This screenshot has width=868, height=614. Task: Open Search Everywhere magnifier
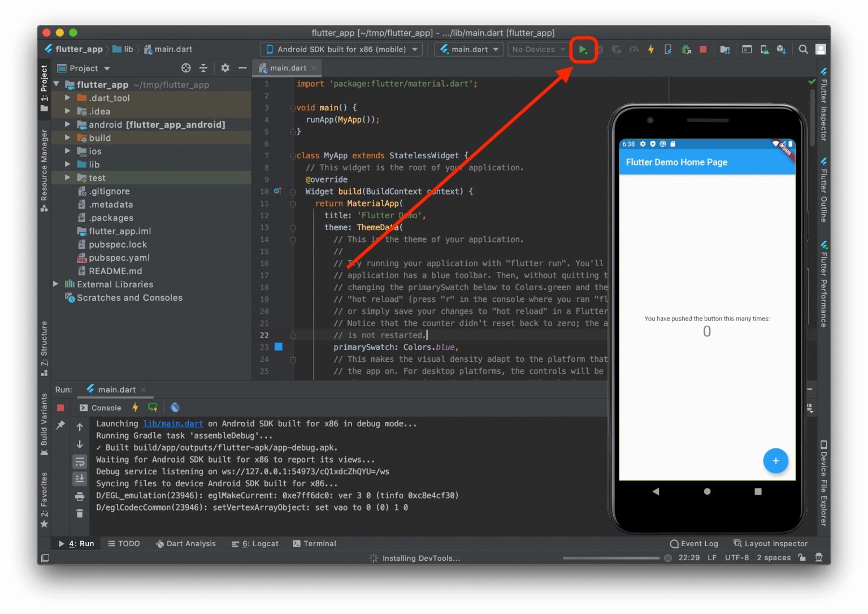point(803,50)
